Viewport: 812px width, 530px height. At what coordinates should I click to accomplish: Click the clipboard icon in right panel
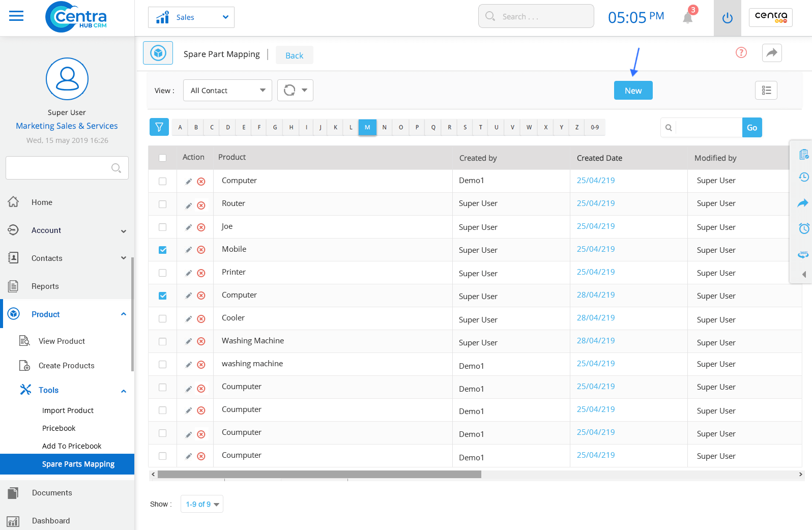point(804,155)
